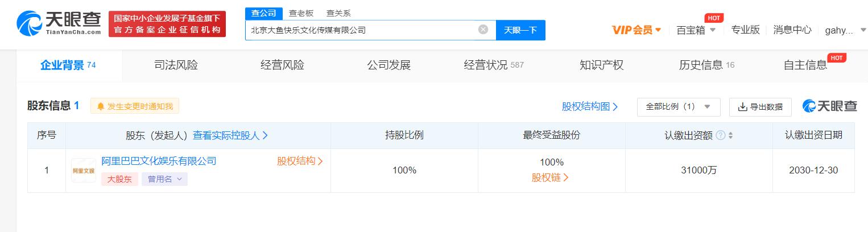The width and height of the screenshot is (868, 232).
Task: Click the bell icon in 发生变更时通知我
Action: pyautogui.click(x=101, y=106)
